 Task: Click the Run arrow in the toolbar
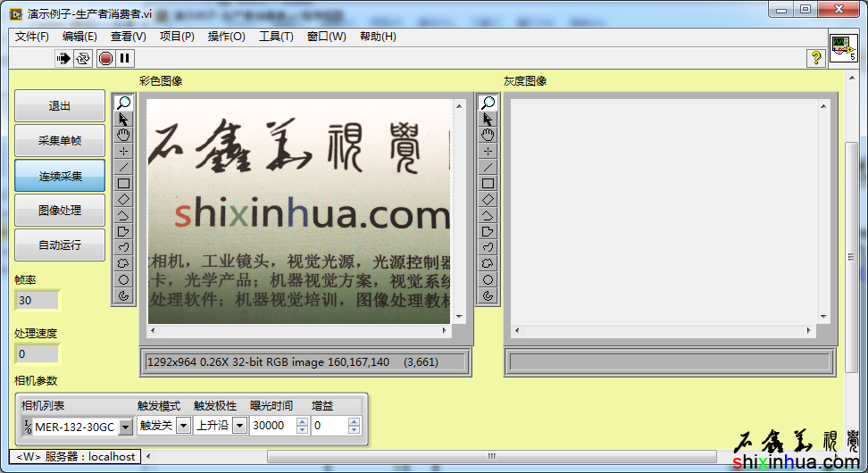(63, 58)
